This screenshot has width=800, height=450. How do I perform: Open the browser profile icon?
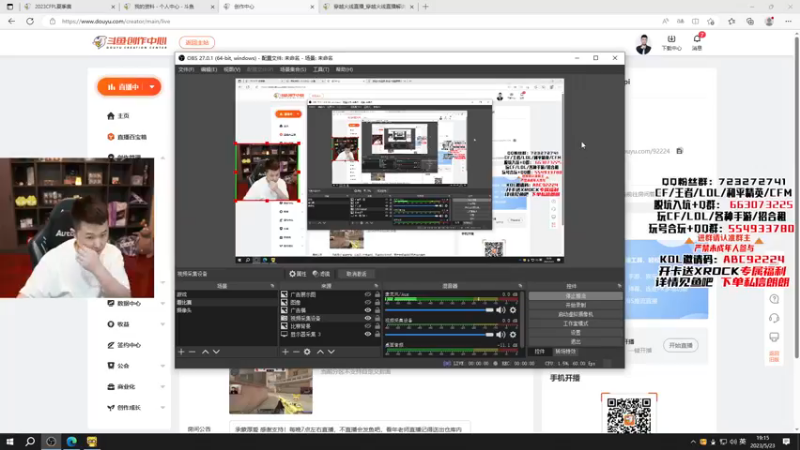(769, 21)
